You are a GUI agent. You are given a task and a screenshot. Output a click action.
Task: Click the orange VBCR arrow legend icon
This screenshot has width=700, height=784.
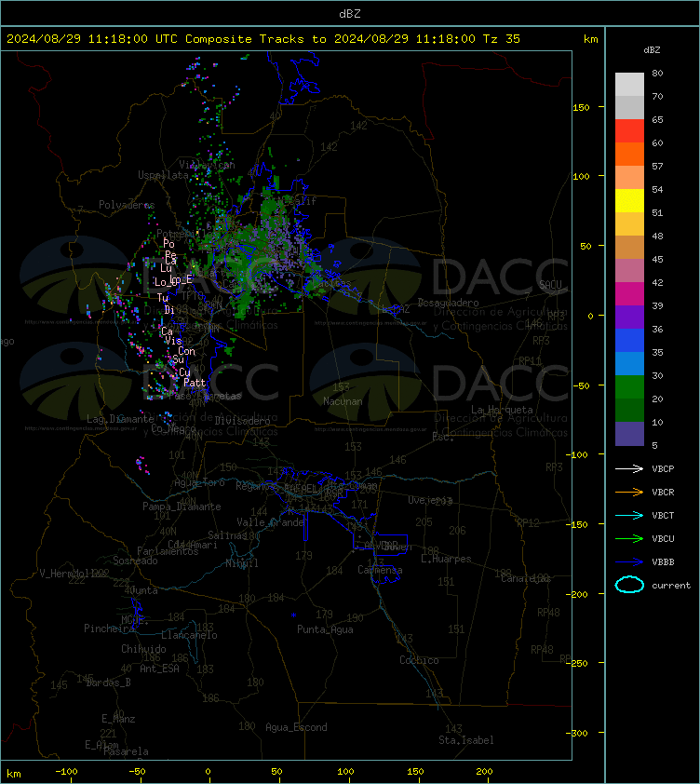[629, 492]
